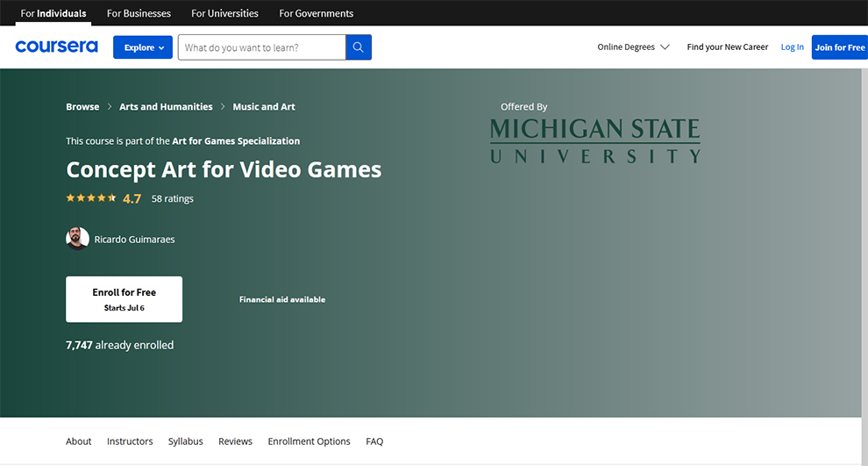
Task: Jump to the About section
Action: coord(79,441)
